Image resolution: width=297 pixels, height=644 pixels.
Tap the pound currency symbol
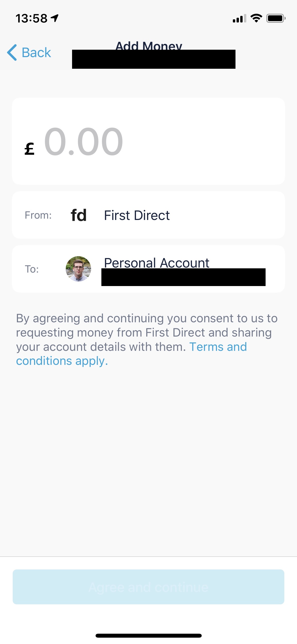point(29,149)
